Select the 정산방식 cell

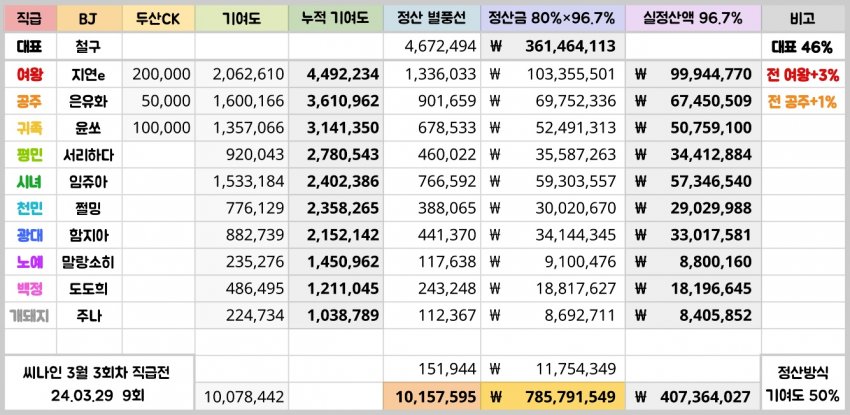pyautogui.click(x=802, y=371)
